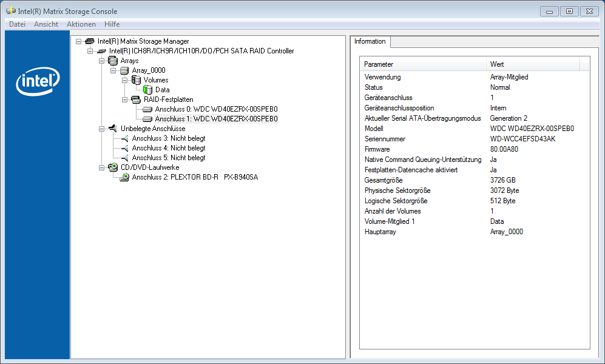Open the Datei menu

pos(18,24)
